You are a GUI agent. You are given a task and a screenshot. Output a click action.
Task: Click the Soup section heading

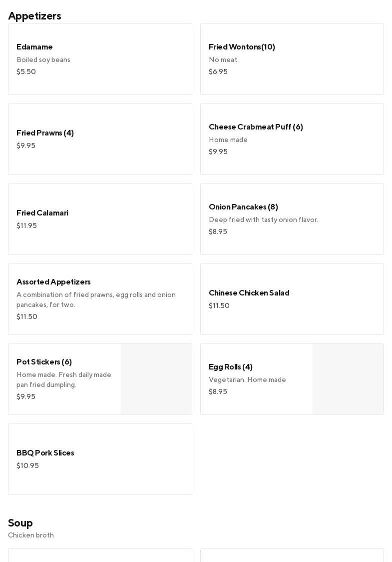[x=20, y=523]
